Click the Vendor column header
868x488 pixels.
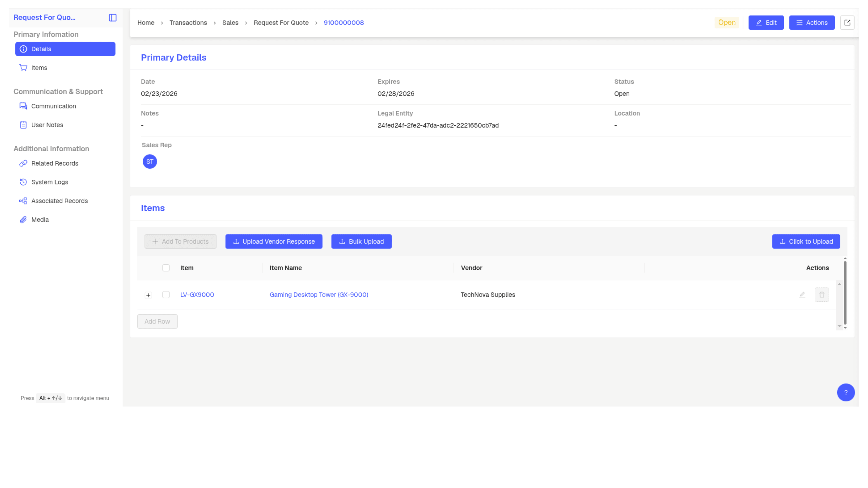[x=471, y=268]
